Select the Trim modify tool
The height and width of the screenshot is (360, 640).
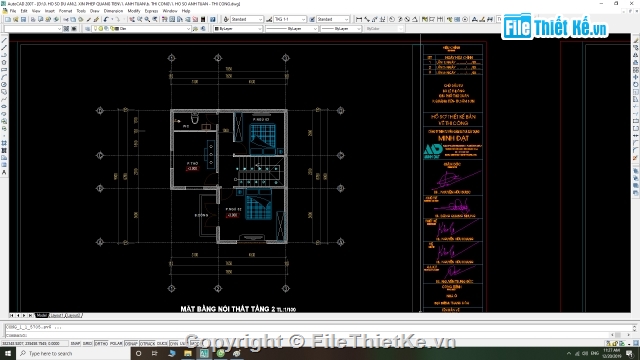636,107
